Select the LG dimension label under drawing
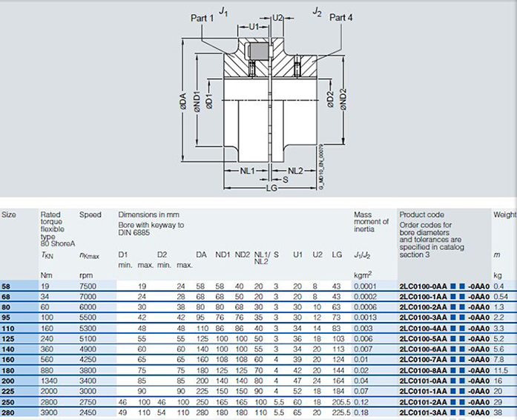The height and width of the screenshot is (420, 517). 272,188
